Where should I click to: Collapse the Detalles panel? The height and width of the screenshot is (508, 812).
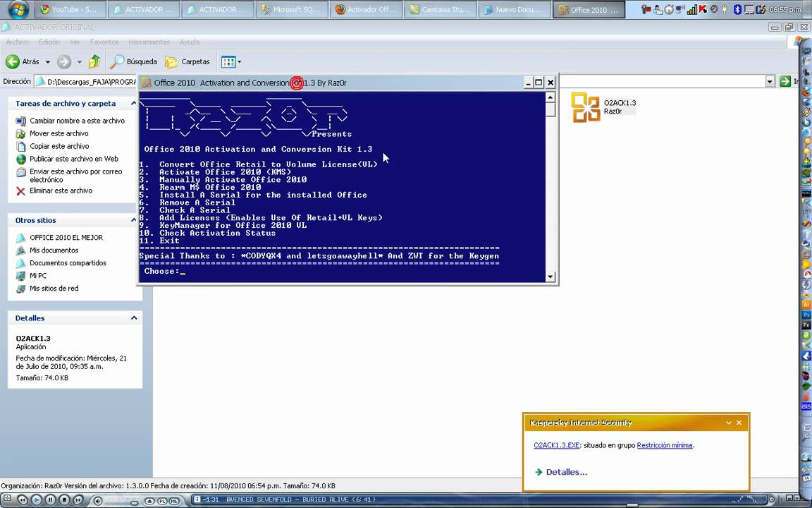(x=134, y=317)
